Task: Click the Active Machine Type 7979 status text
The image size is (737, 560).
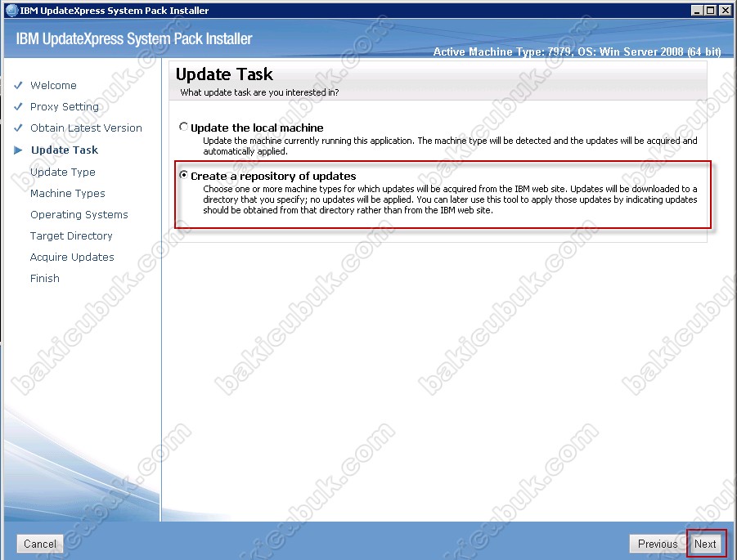Action: click(x=577, y=52)
